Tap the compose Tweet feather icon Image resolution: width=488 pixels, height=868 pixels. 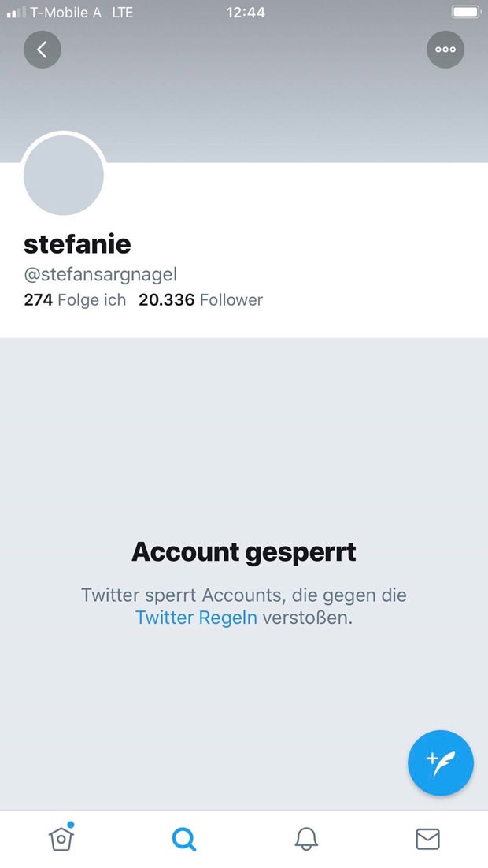tap(441, 762)
